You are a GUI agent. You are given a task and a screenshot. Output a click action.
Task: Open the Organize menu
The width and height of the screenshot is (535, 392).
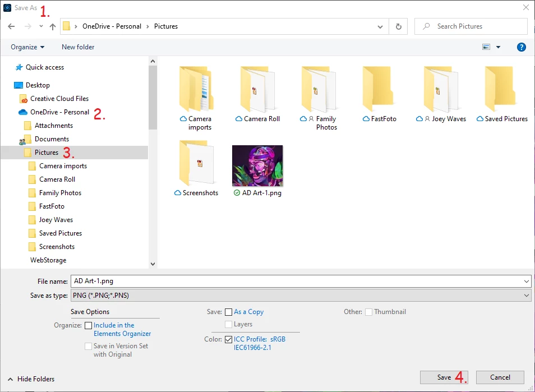pyautogui.click(x=27, y=47)
